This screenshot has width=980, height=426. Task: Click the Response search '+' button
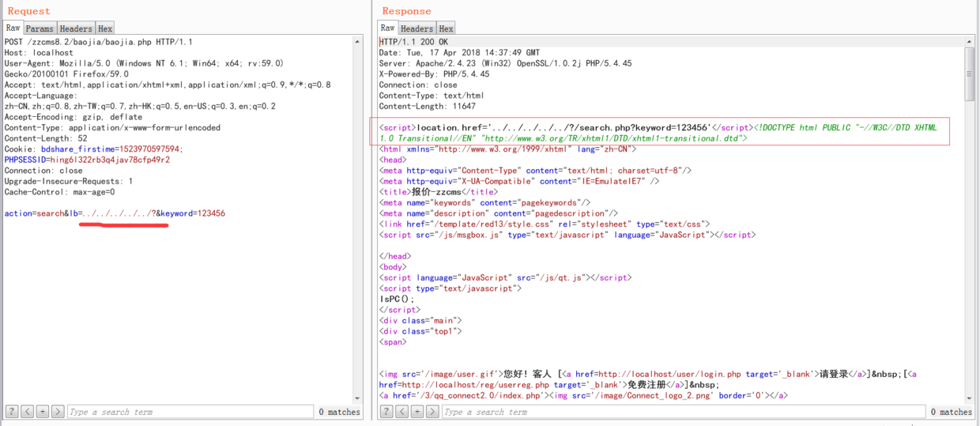pos(416,412)
